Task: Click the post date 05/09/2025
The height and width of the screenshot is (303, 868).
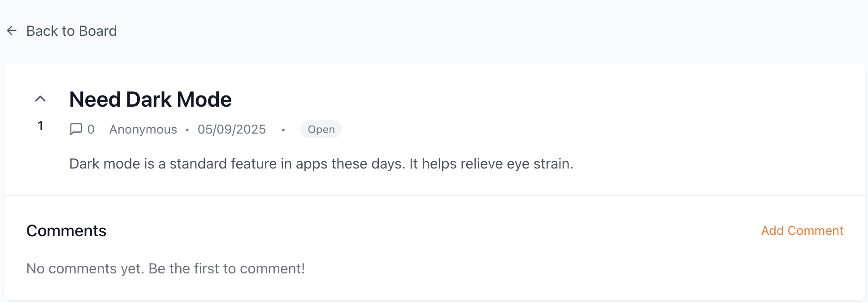Action: [x=231, y=130]
